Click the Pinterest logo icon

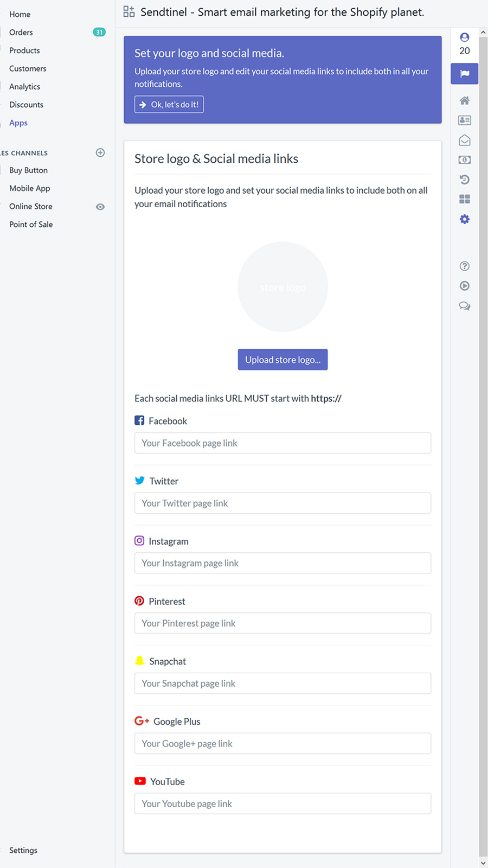pos(139,601)
